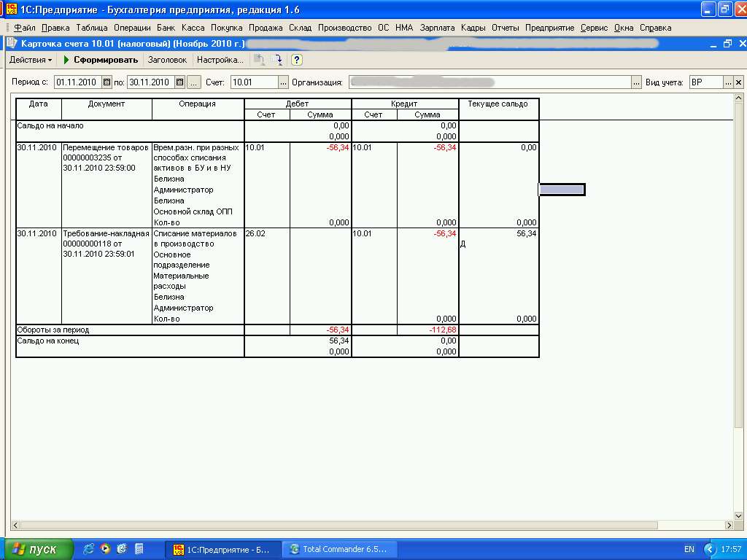The width and height of the screenshot is (747, 560).
Task: Open the Предприятие menu
Action: 549,28
